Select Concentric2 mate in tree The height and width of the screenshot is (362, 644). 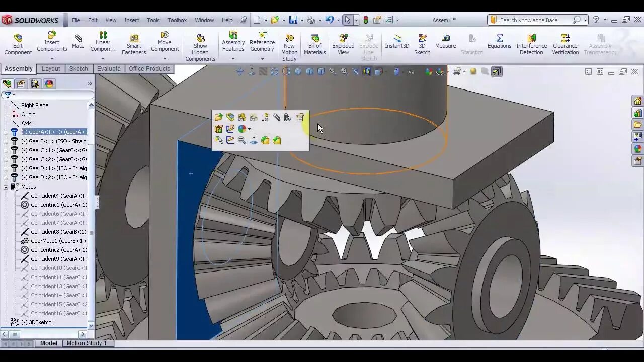tap(54, 250)
